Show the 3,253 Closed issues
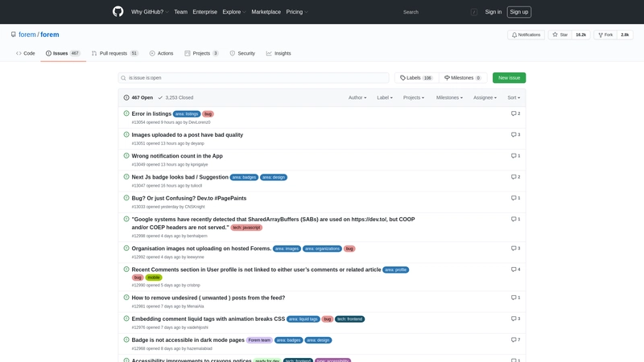Screen dimensions: 644x362 pos(175,97)
